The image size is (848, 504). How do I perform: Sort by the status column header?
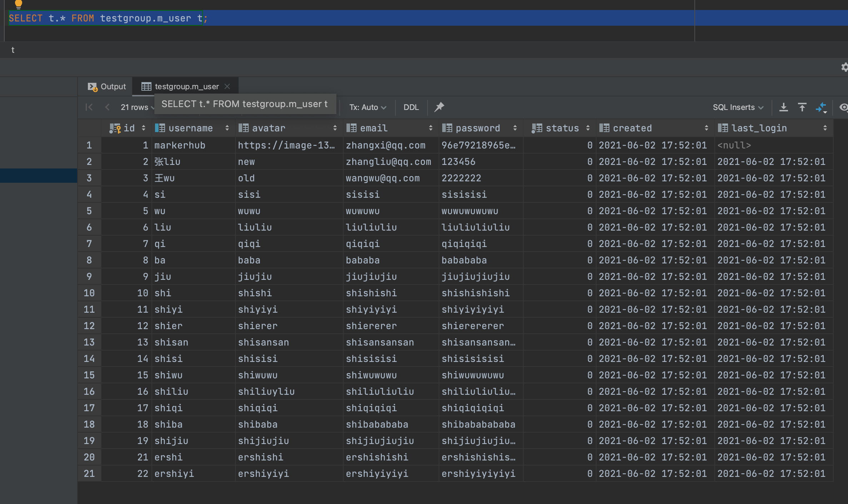(x=559, y=128)
